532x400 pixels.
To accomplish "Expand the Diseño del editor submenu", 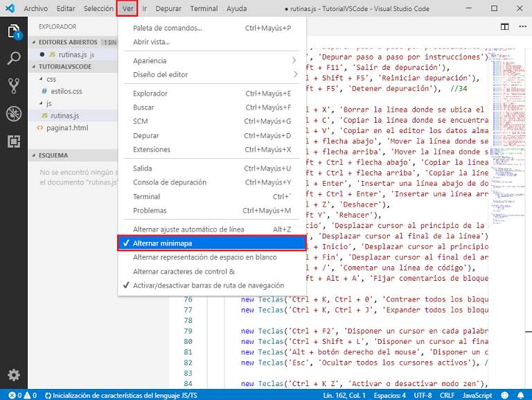I will point(212,74).
